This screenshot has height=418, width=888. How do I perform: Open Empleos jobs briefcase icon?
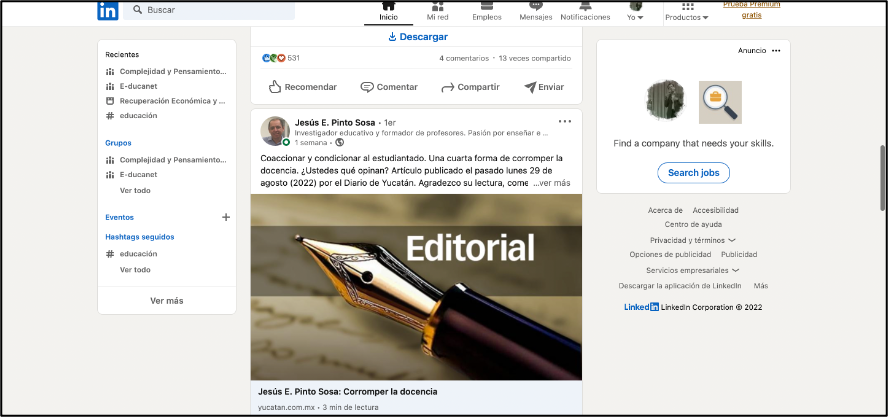click(487, 5)
